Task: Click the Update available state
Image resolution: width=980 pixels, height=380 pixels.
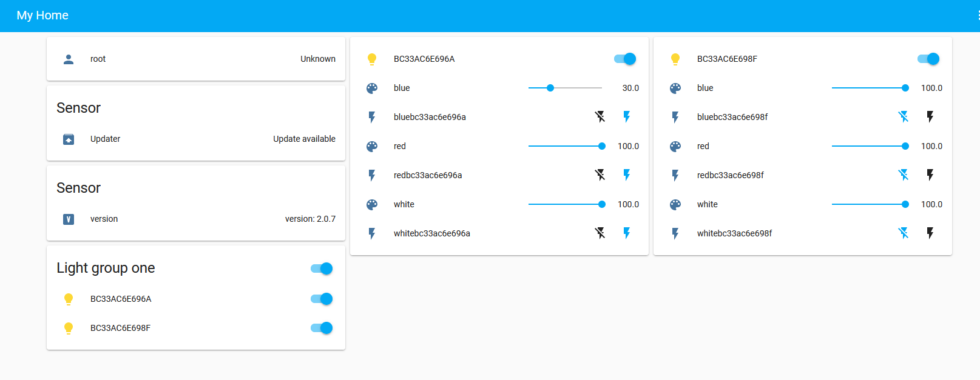Action: [304, 139]
